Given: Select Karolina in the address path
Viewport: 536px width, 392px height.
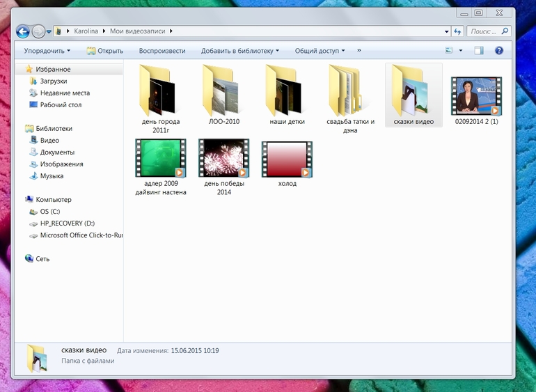Looking at the screenshot, I should [x=86, y=31].
